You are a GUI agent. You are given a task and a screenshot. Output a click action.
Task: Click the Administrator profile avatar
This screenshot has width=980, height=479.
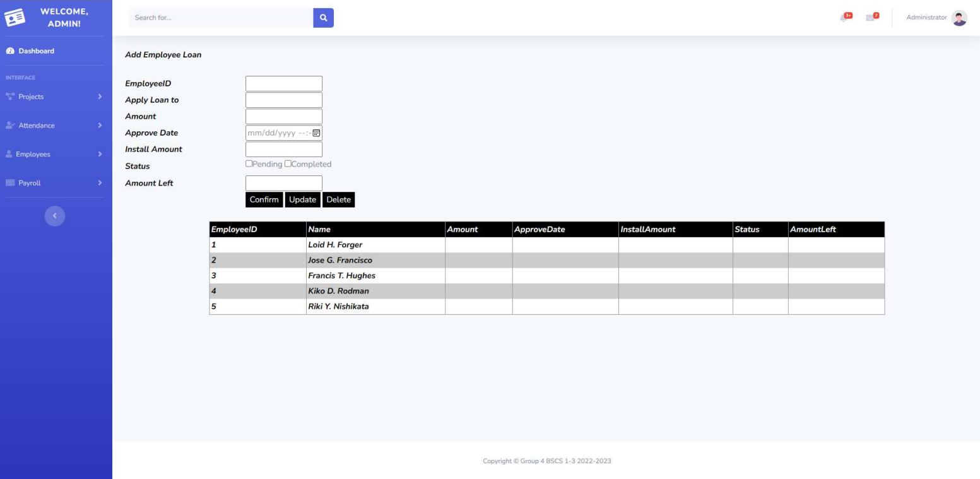(x=959, y=18)
